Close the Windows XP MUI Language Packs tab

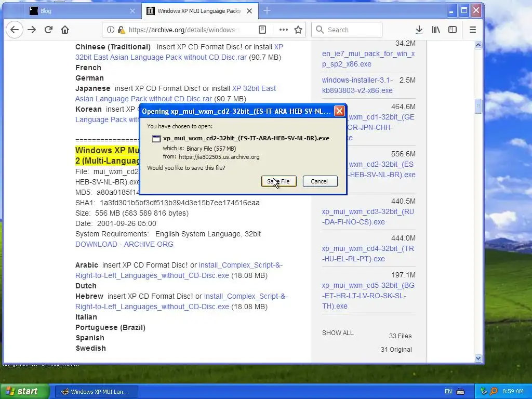[249, 11]
